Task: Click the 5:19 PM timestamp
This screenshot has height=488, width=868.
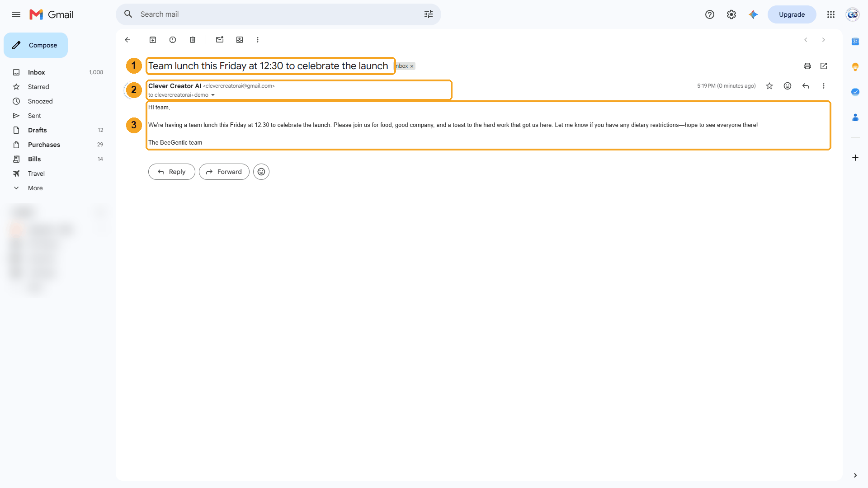Action: [726, 86]
